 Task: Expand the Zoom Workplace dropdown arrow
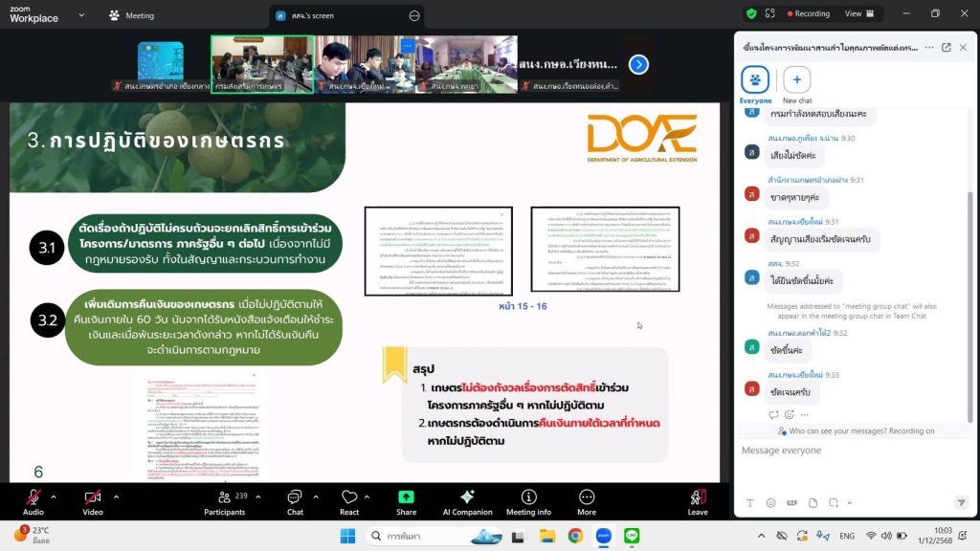click(x=80, y=15)
